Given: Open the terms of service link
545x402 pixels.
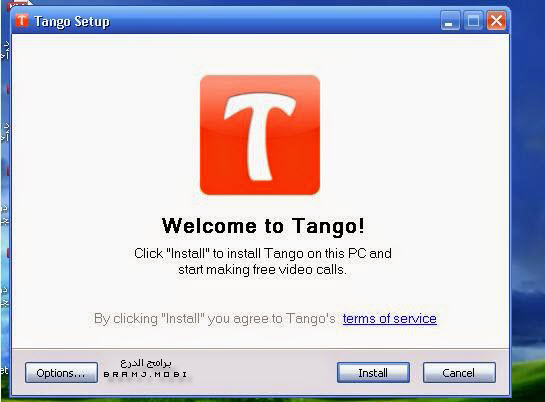Looking at the screenshot, I should point(389,318).
